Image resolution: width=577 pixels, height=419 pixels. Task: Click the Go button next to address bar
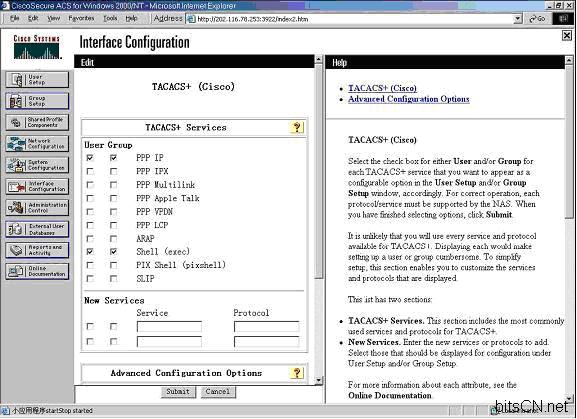click(537, 18)
